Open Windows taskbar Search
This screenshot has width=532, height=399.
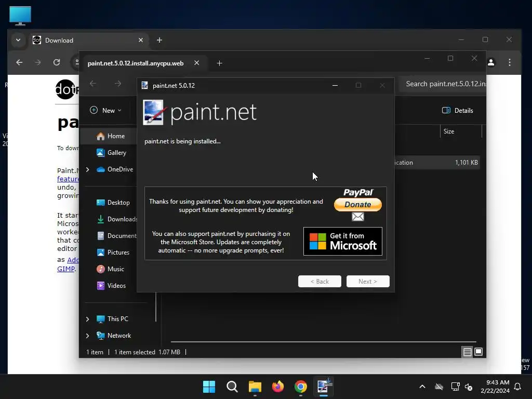click(232, 387)
